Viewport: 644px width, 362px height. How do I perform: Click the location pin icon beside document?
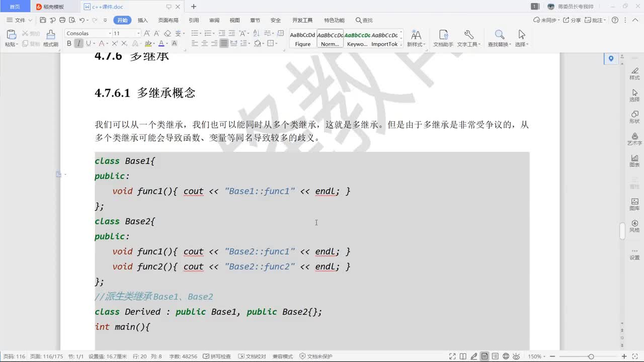click(611, 58)
